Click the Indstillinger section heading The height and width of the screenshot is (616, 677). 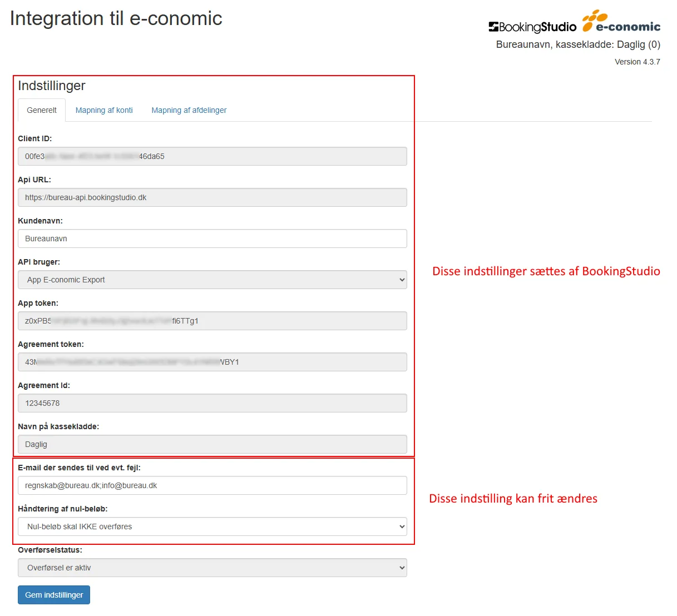tap(52, 86)
